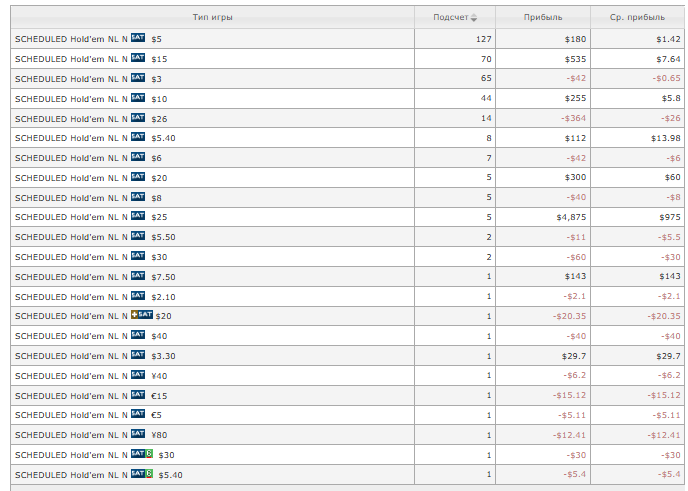
Task: Select the profit cell showing $29.7
Action: tap(543, 356)
